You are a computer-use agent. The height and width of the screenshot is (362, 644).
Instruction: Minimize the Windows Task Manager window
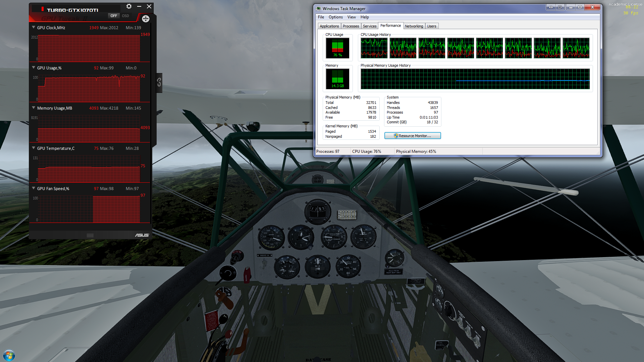[x=571, y=7]
